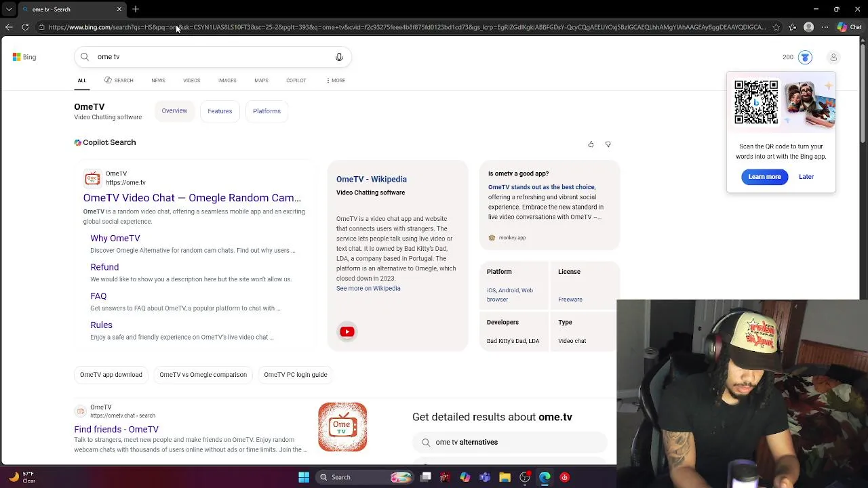
Task: Dismiss the promo with 'Later'
Action: (x=806, y=177)
